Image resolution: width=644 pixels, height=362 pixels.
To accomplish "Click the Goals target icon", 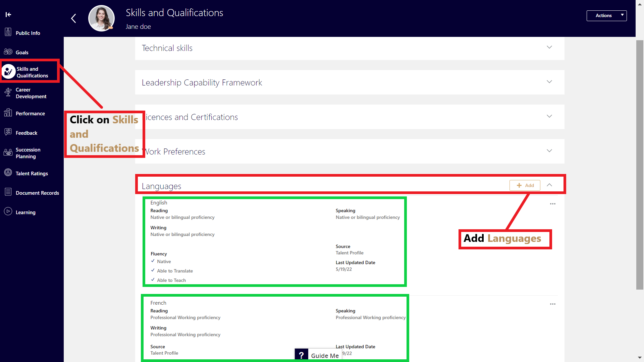I will (x=8, y=52).
